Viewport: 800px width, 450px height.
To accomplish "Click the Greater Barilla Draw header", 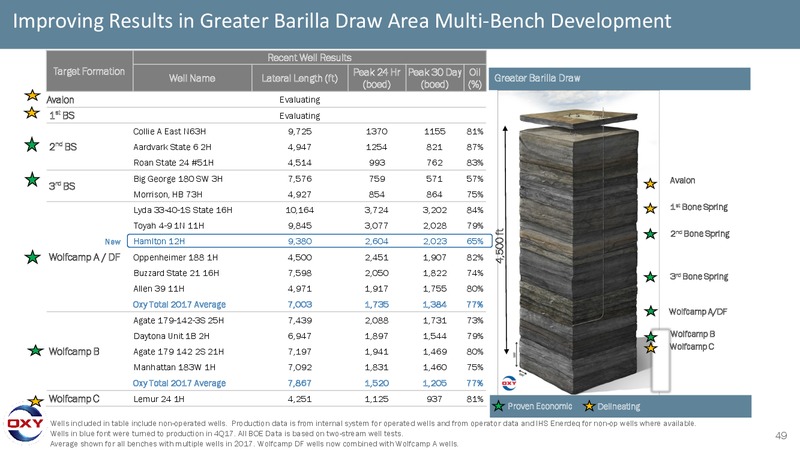I will click(x=619, y=79).
